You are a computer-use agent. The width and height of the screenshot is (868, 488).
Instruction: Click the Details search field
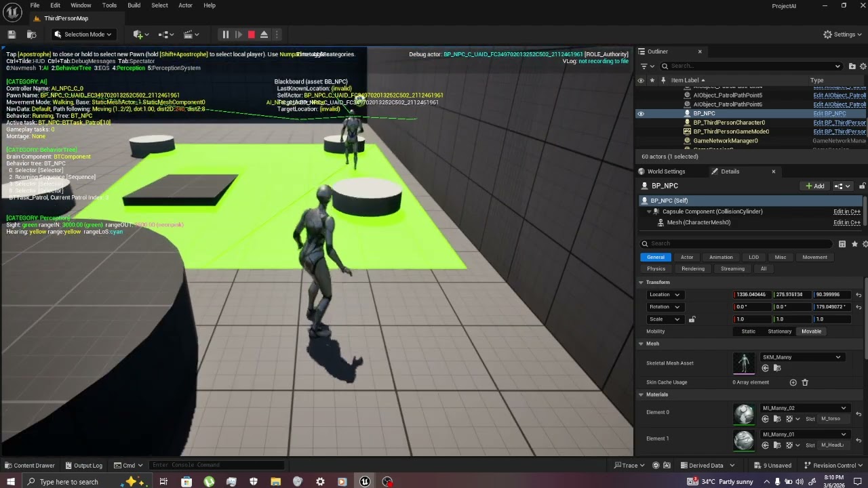pyautogui.click(x=737, y=244)
